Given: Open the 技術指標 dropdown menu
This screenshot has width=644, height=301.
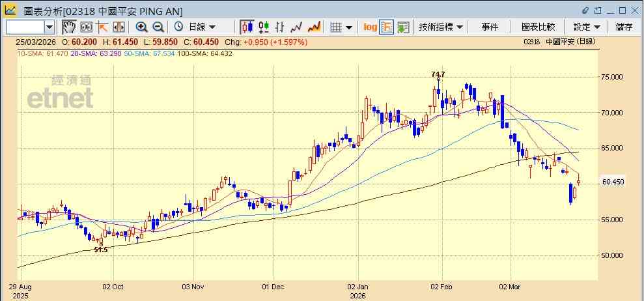Looking at the screenshot, I should click(x=441, y=27).
